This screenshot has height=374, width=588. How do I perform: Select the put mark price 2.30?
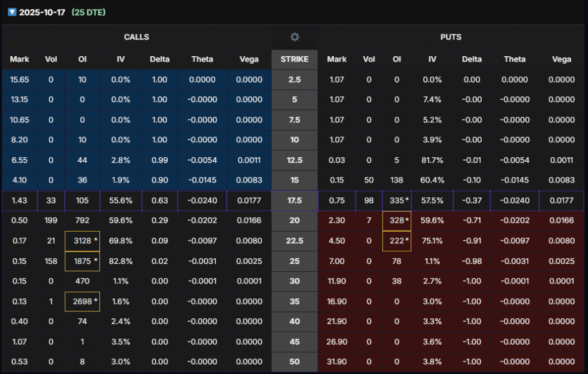point(336,221)
